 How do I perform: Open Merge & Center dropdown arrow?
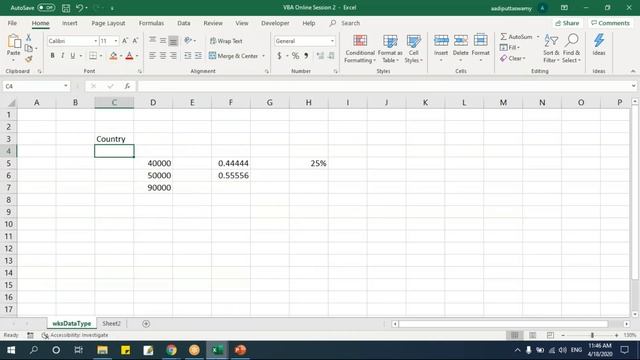(x=263, y=56)
